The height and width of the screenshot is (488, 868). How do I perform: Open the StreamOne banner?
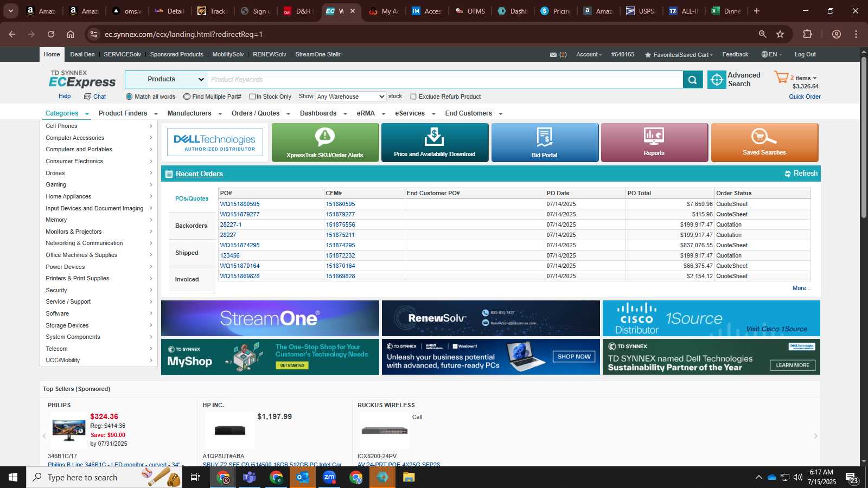pos(270,318)
